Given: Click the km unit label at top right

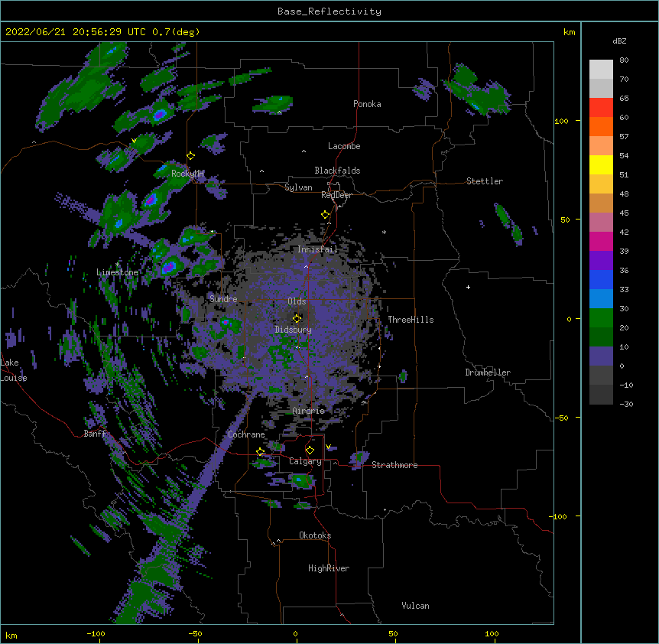Looking at the screenshot, I should [x=569, y=32].
